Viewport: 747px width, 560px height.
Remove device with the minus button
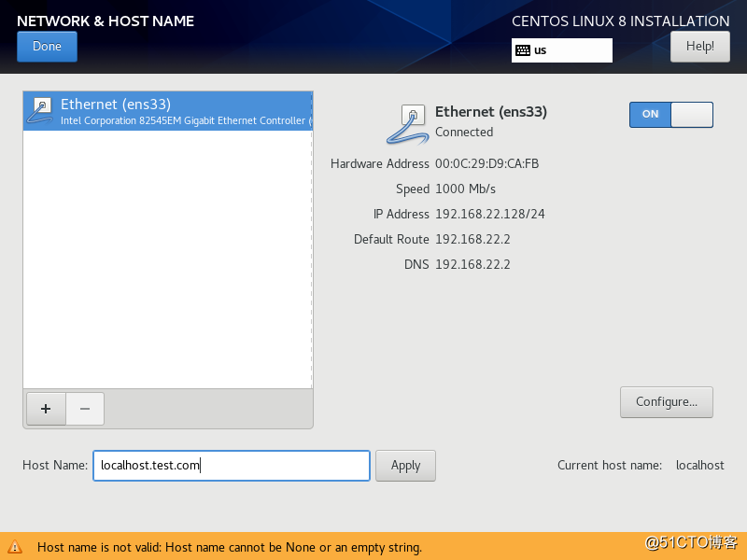point(85,409)
